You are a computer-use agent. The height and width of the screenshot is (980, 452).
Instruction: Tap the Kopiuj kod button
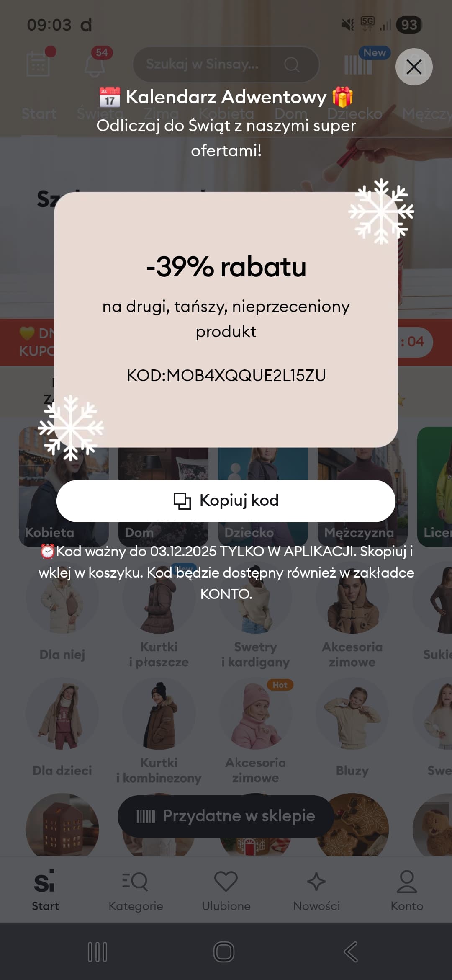[x=226, y=501]
